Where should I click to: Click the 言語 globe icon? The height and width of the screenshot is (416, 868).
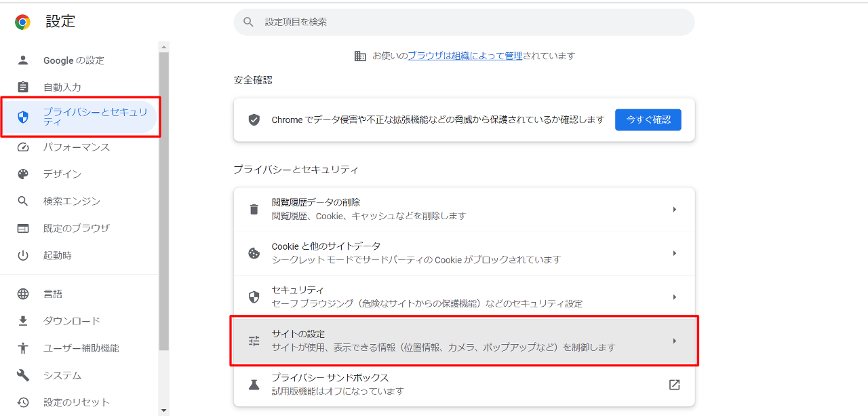(23, 293)
